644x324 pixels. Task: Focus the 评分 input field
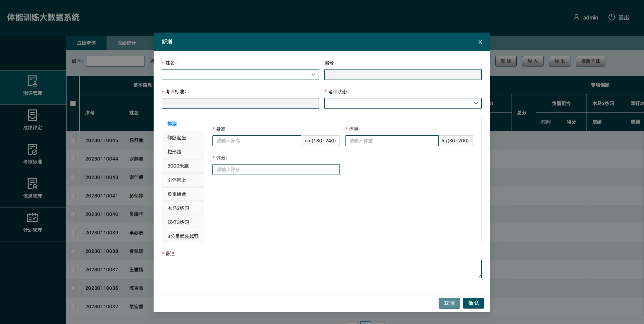(x=276, y=170)
